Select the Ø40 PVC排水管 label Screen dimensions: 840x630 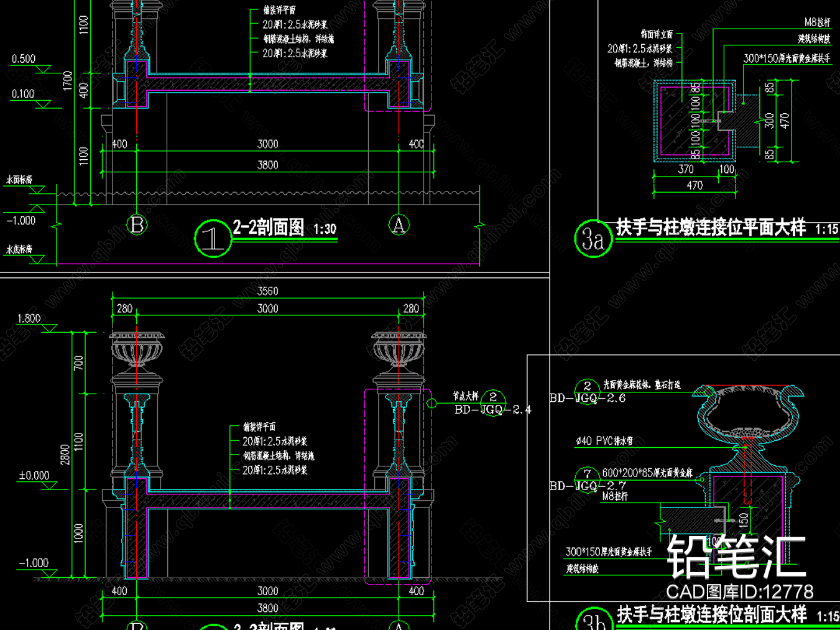pos(604,441)
